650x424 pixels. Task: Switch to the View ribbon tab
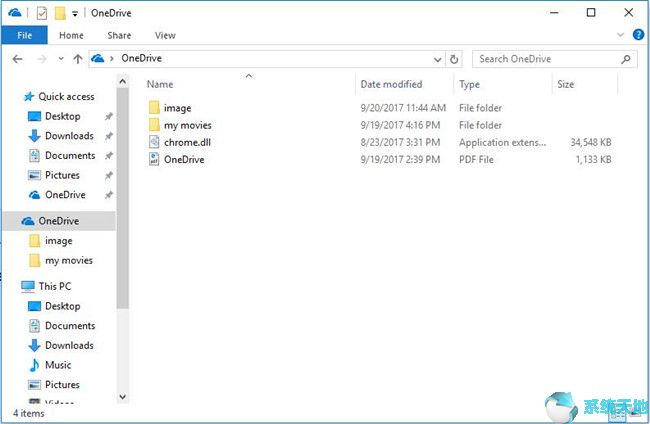coord(165,36)
